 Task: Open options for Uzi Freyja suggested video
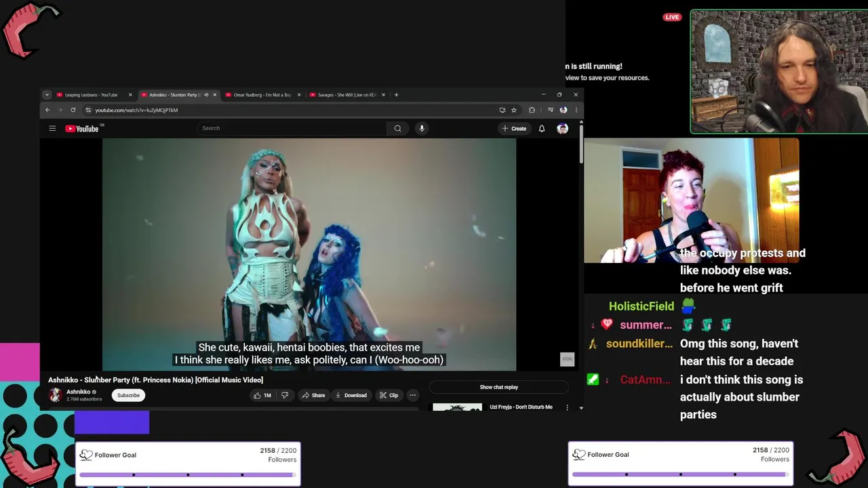(567, 407)
